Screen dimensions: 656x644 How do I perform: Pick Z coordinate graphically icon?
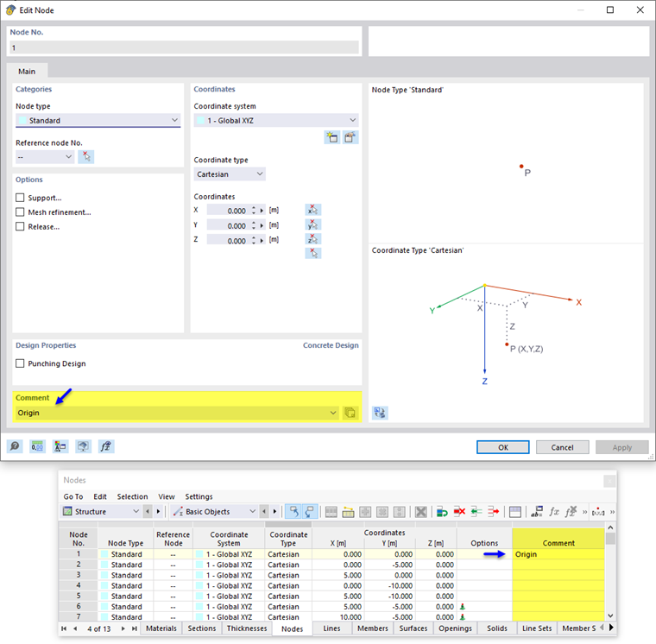[313, 239]
